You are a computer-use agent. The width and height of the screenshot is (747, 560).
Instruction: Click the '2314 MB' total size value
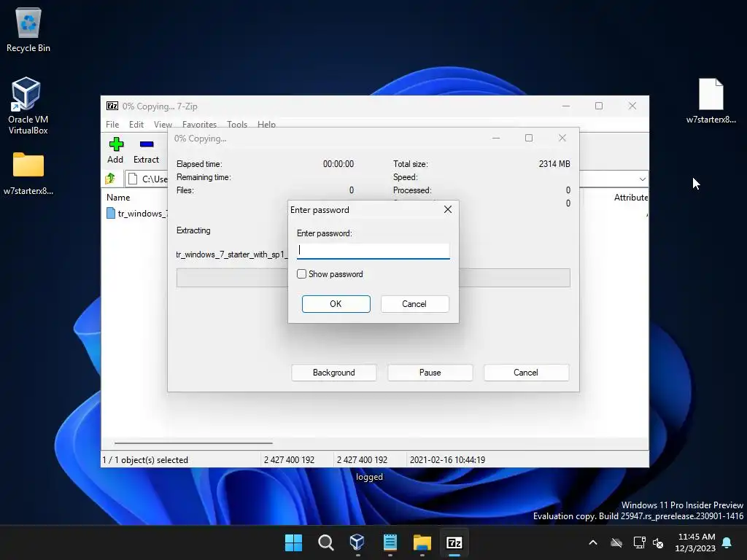pos(554,164)
